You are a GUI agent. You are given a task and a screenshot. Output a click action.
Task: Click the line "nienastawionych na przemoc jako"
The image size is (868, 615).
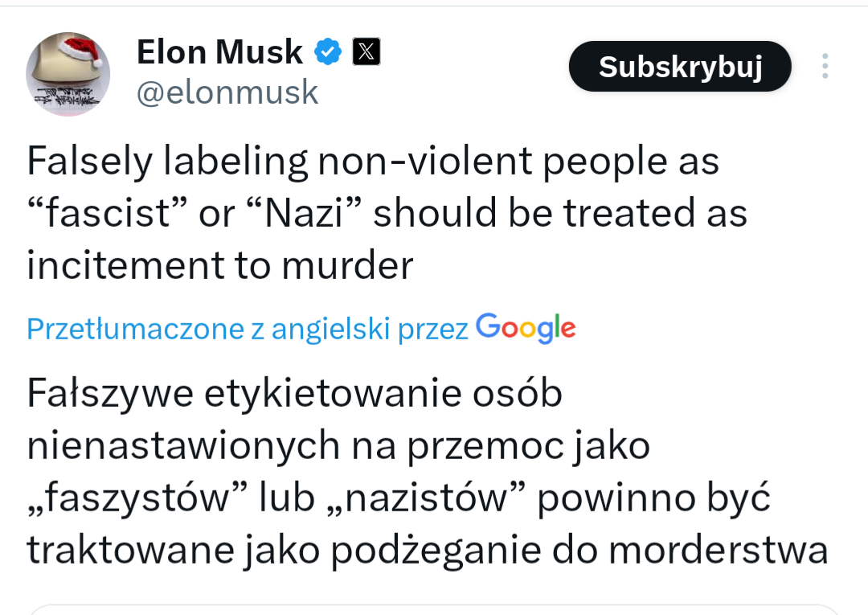338,445
